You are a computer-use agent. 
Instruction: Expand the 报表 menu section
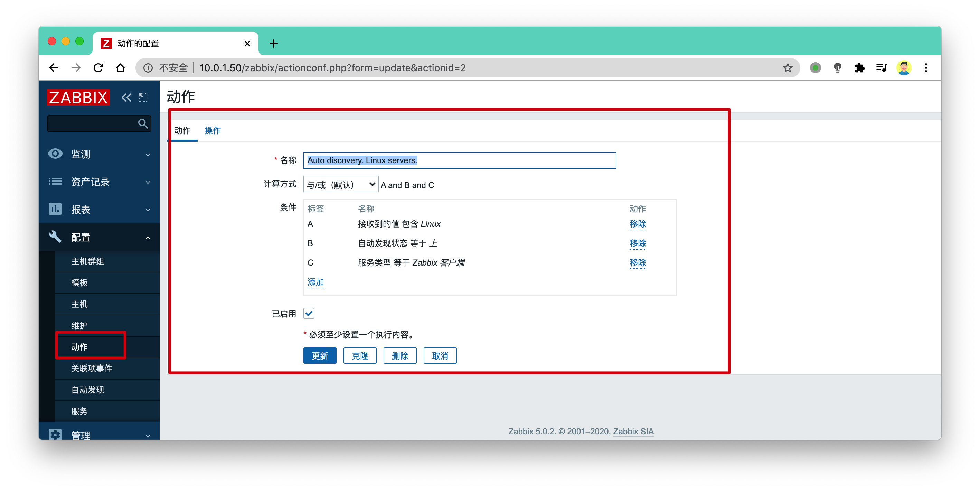pos(99,209)
